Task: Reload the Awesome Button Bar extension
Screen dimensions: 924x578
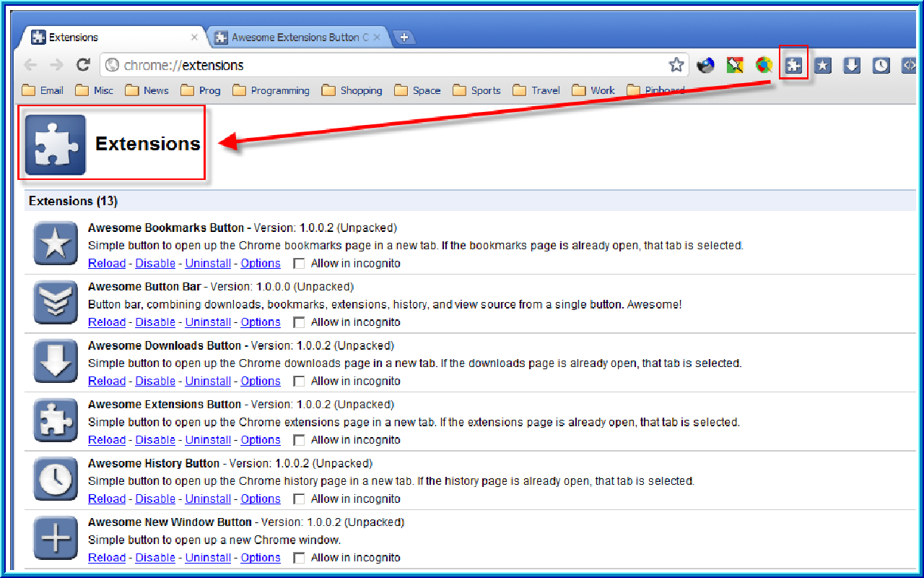Action: point(107,322)
